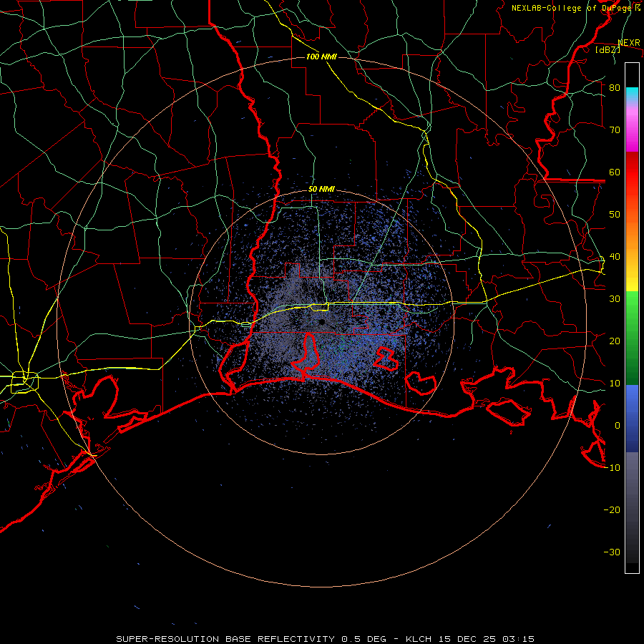Click the "03:15" time in caption

[x=518, y=639]
